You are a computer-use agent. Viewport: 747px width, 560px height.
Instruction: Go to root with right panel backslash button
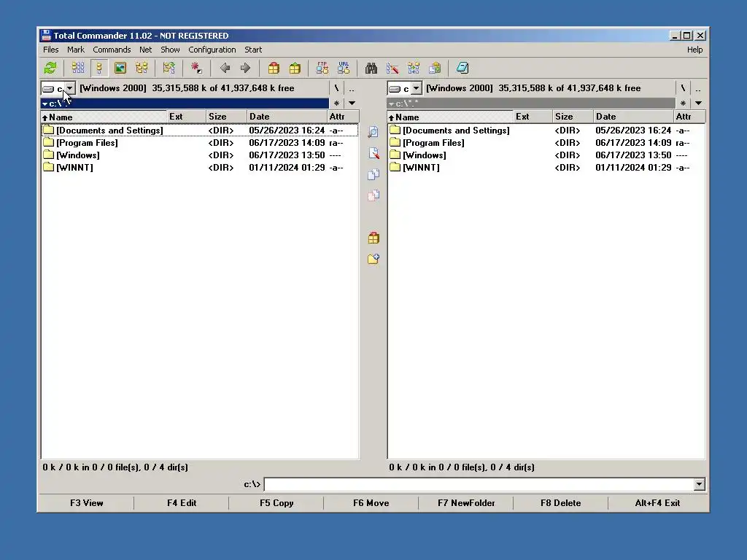click(683, 88)
